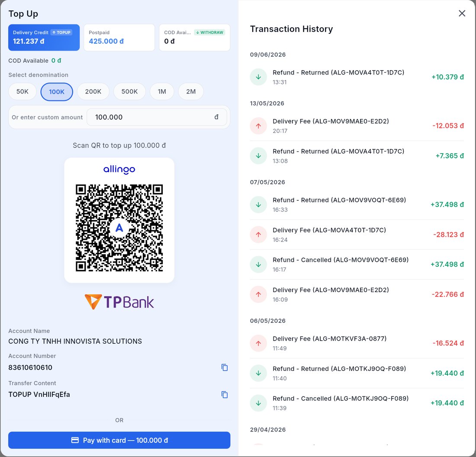Choose the 2M denomination
Screen dimensions: 476x457
[x=191, y=91]
